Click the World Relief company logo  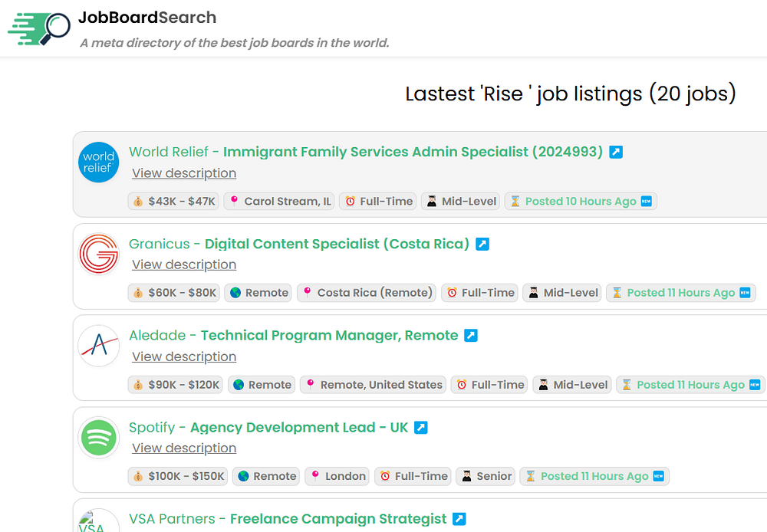[99, 163]
